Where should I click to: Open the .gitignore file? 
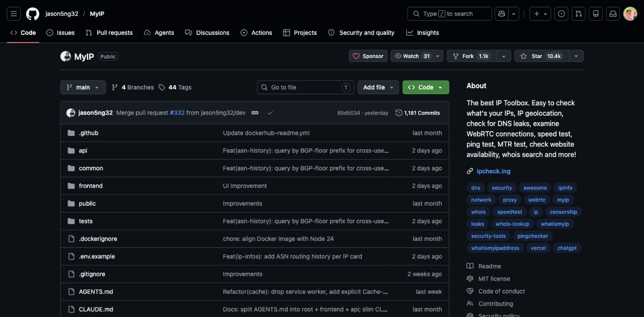tap(92, 274)
